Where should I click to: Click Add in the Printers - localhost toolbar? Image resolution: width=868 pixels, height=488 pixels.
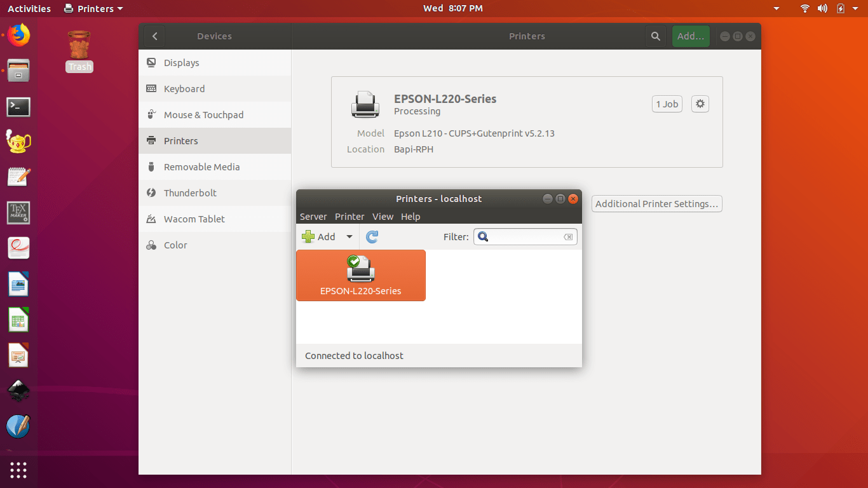point(319,237)
